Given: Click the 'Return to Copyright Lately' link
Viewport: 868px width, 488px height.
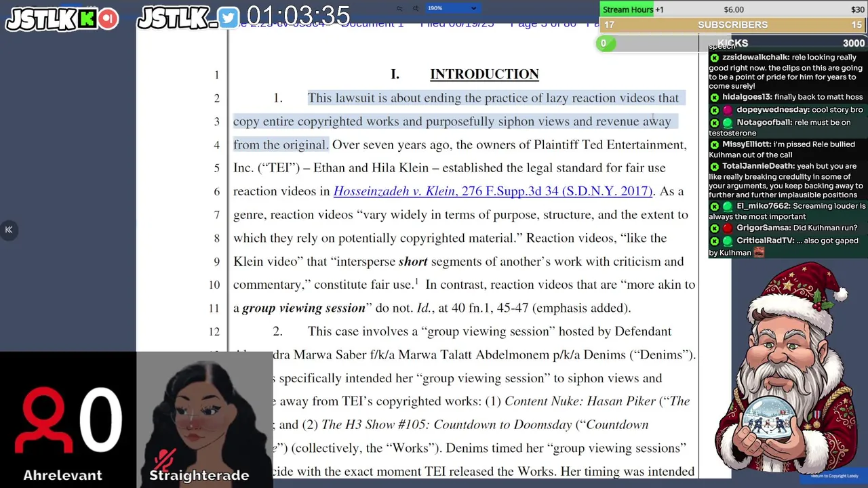Looking at the screenshot, I should (834, 476).
